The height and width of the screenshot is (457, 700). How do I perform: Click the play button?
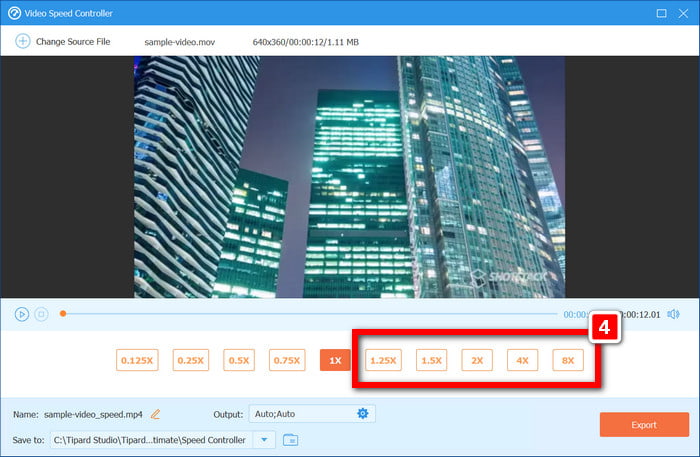coord(22,314)
